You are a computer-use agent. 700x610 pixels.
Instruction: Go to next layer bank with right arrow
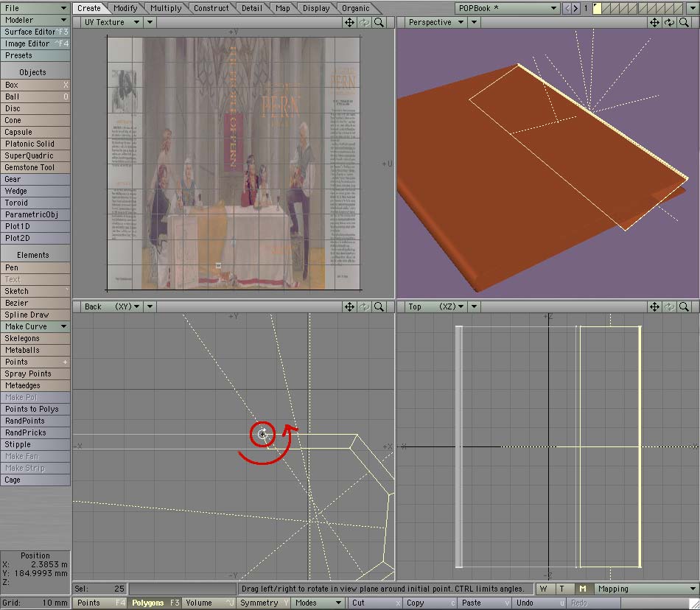[x=575, y=8]
